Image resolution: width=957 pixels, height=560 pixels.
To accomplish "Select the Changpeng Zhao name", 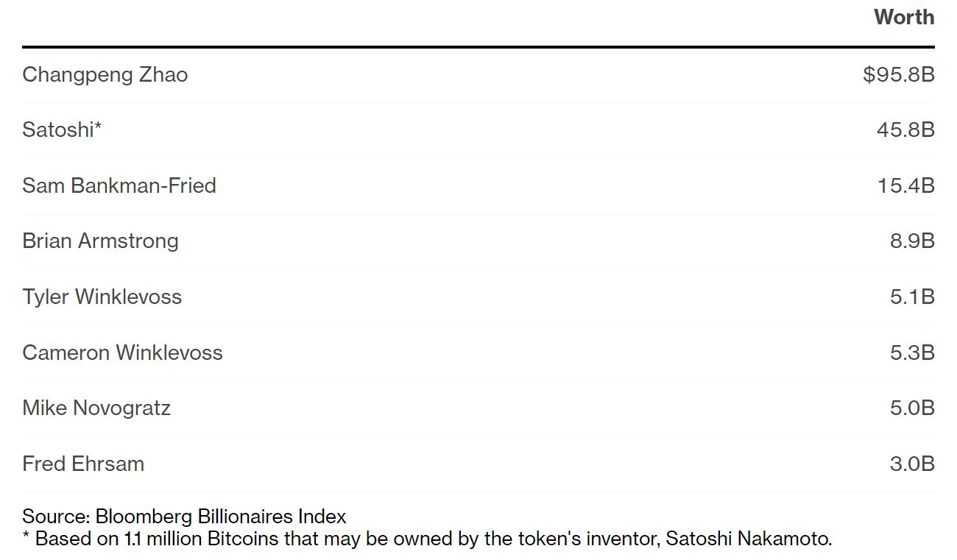I will (x=105, y=75).
